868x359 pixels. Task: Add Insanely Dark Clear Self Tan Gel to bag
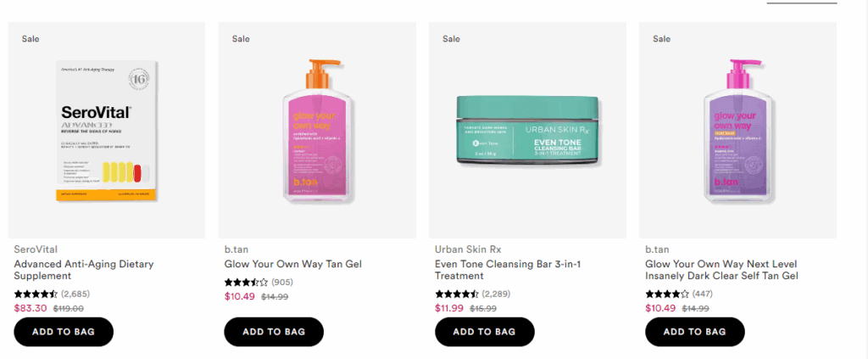coord(694,332)
